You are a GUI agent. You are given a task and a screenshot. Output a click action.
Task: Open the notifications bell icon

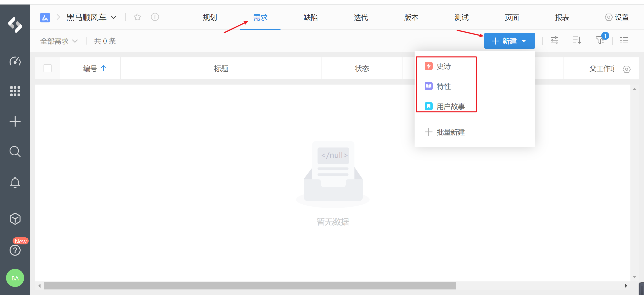coord(15,183)
